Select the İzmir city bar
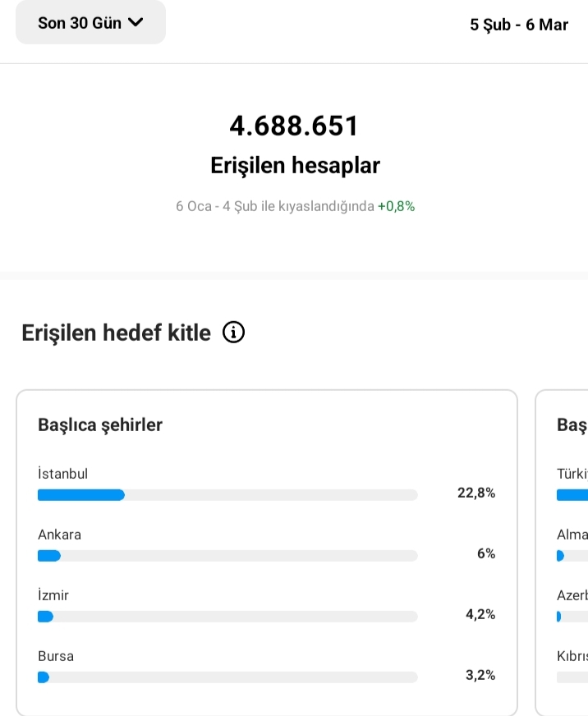 click(x=227, y=617)
